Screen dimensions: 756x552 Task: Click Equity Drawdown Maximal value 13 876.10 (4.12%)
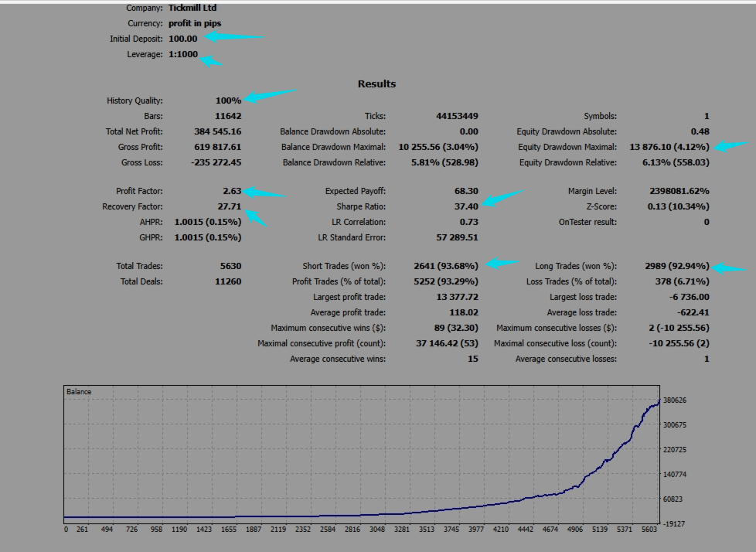tap(669, 147)
